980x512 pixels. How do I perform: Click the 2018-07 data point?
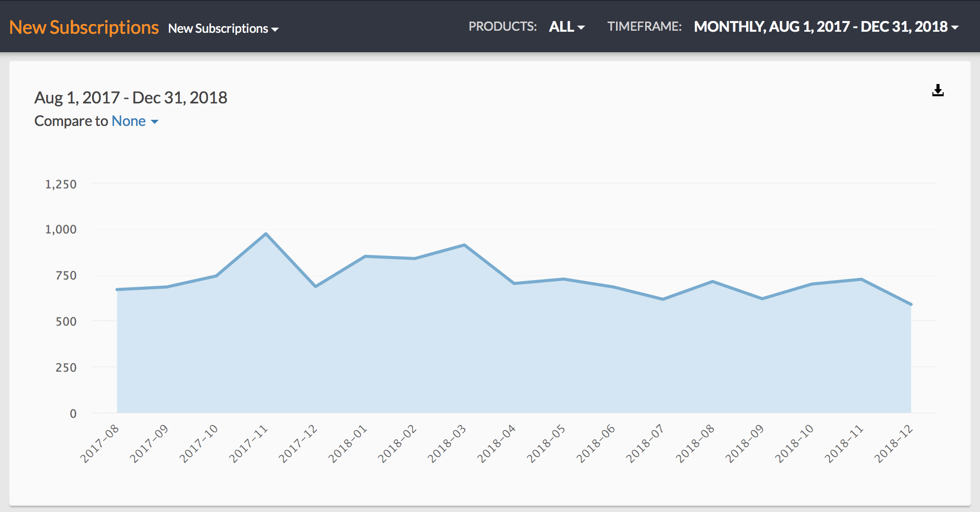663,299
